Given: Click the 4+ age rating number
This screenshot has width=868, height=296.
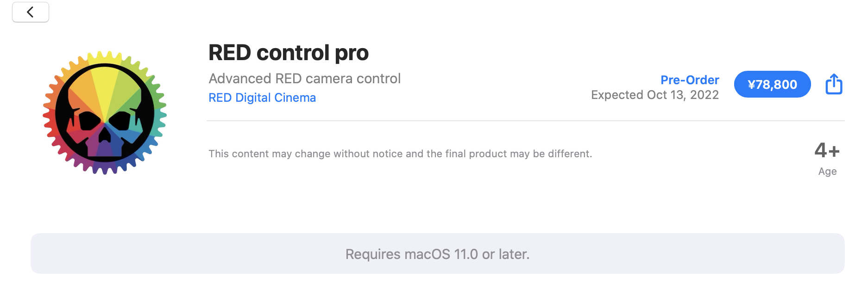Looking at the screenshot, I should coord(827,150).
